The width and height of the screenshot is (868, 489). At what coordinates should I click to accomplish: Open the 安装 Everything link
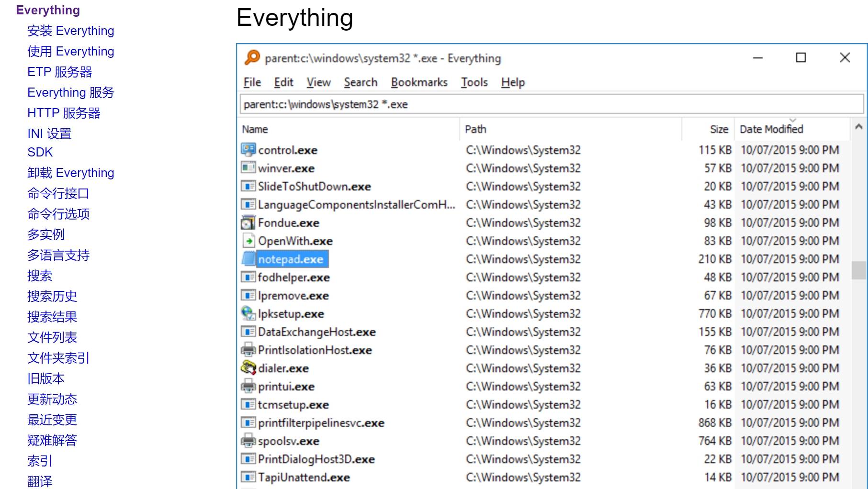coord(71,31)
